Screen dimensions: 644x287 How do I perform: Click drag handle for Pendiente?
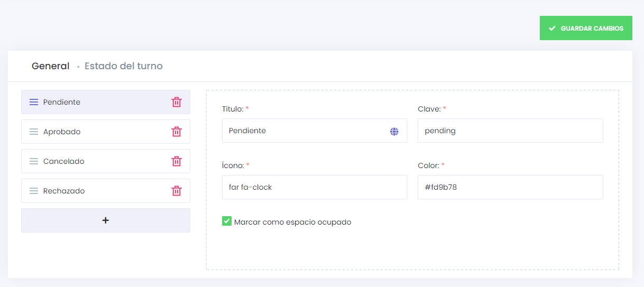(34, 102)
